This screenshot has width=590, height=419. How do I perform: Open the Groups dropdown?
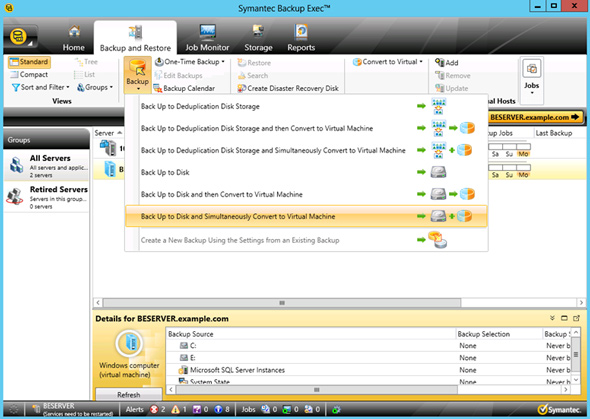click(x=95, y=87)
